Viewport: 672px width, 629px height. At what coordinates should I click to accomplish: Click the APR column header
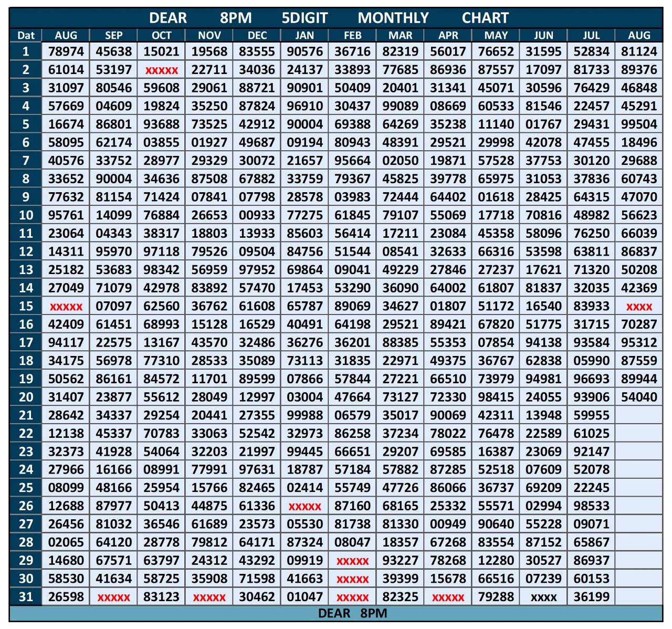[x=448, y=35]
